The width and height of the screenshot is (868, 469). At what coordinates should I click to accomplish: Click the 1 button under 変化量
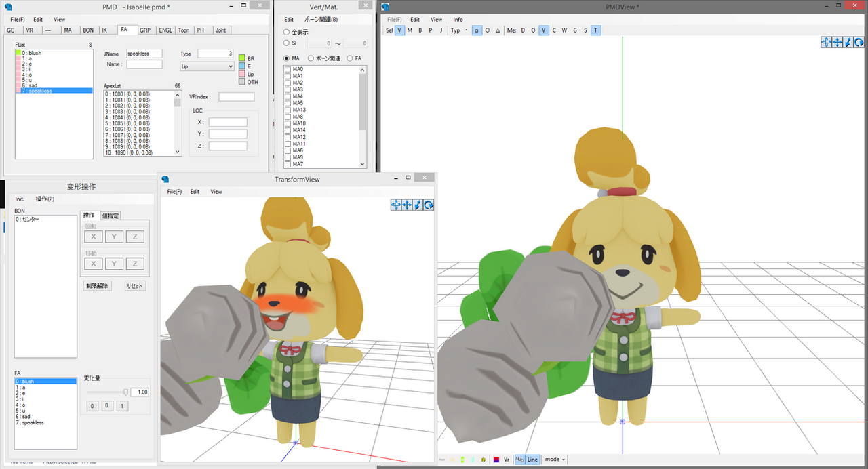tap(121, 406)
